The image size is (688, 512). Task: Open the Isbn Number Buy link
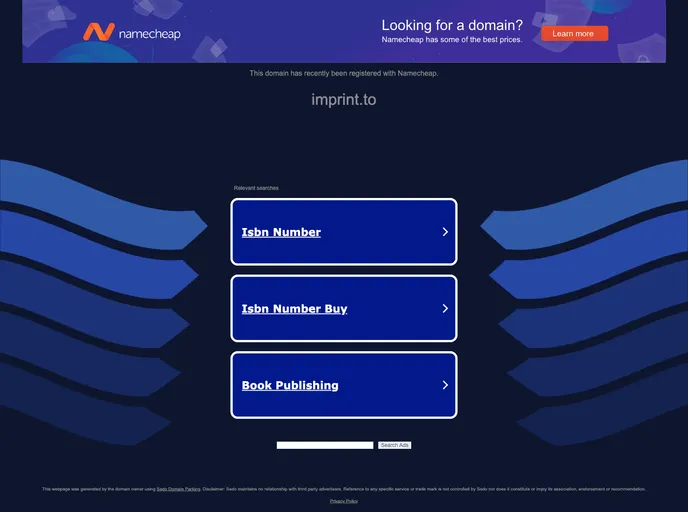pos(294,309)
